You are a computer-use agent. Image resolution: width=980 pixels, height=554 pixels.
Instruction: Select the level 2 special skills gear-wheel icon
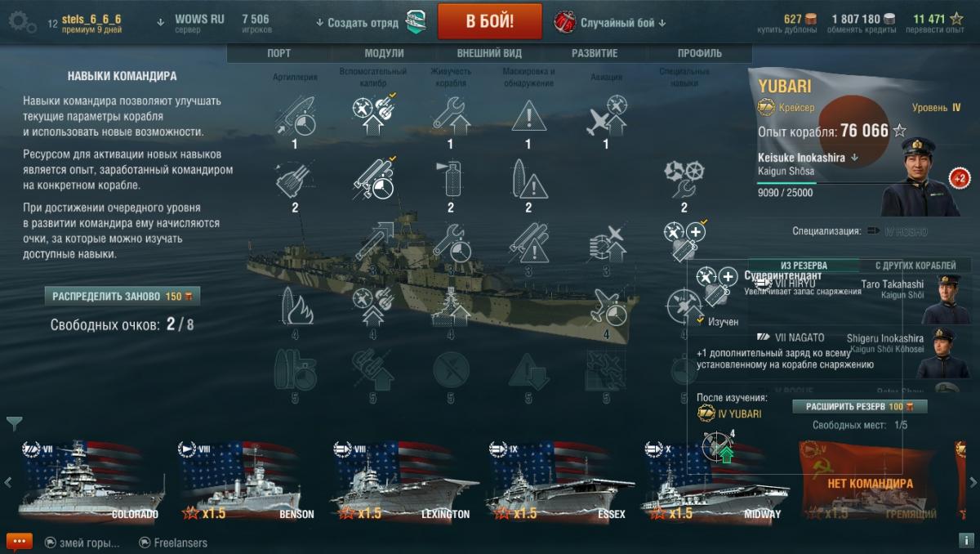pos(684,180)
